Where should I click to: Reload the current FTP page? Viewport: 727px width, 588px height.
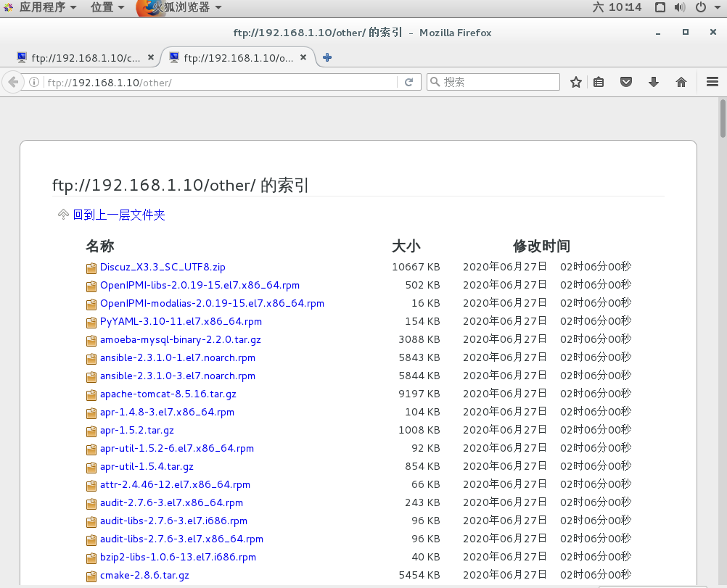click(x=408, y=83)
